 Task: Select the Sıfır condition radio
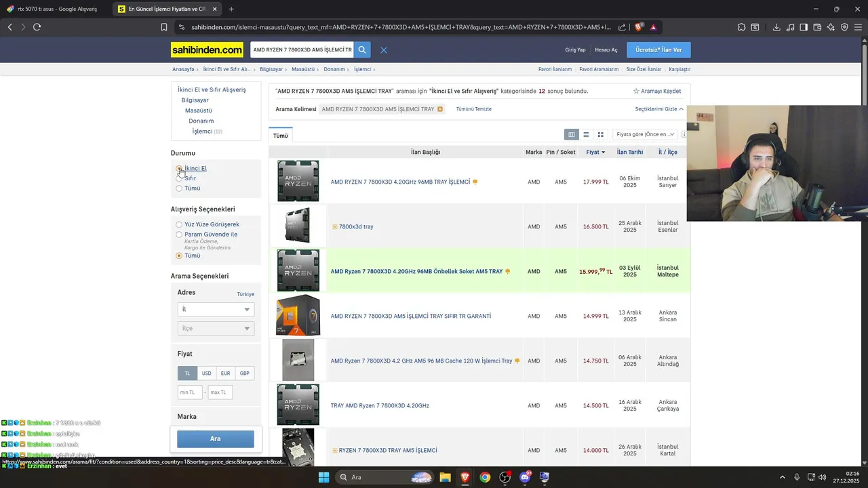coord(179,178)
